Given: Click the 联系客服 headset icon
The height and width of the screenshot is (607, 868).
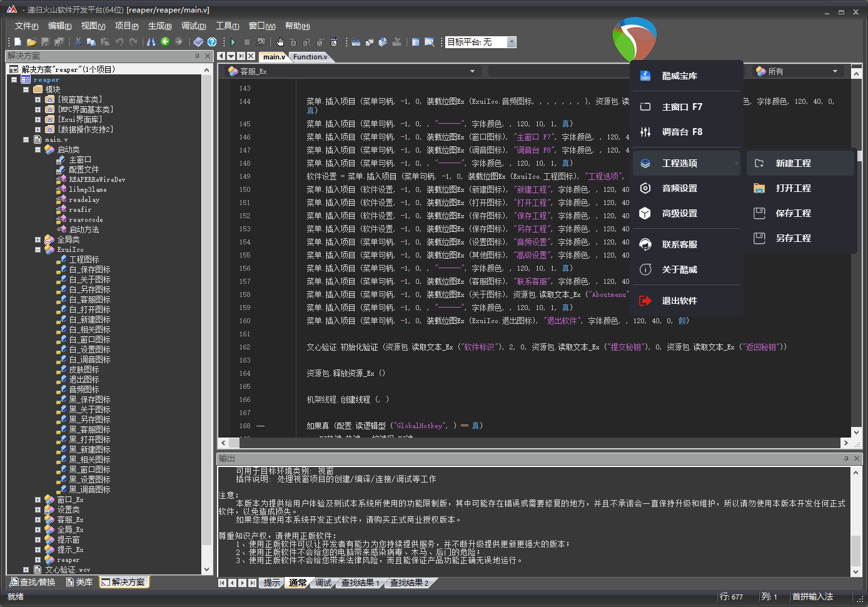Looking at the screenshot, I should [645, 244].
